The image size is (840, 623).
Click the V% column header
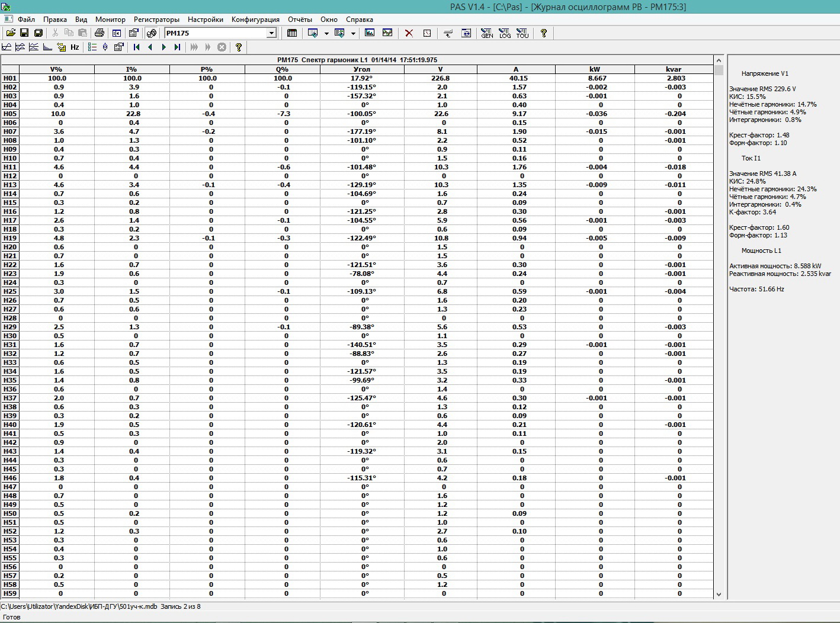click(57, 69)
